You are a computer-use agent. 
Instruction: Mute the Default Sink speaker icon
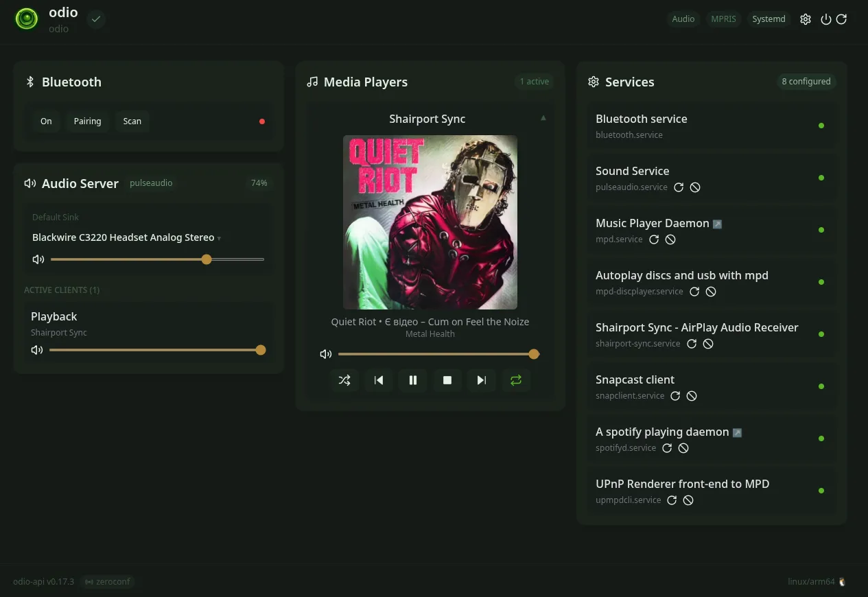[38, 259]
